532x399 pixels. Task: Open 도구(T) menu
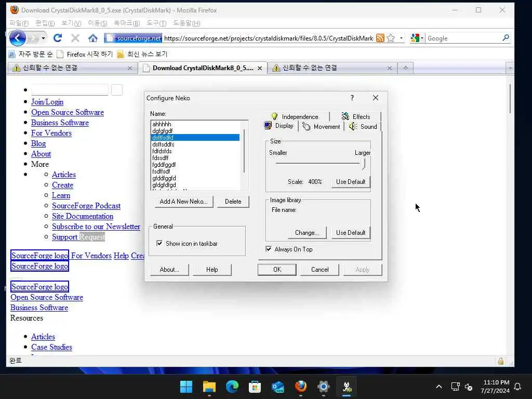[156, 23]
